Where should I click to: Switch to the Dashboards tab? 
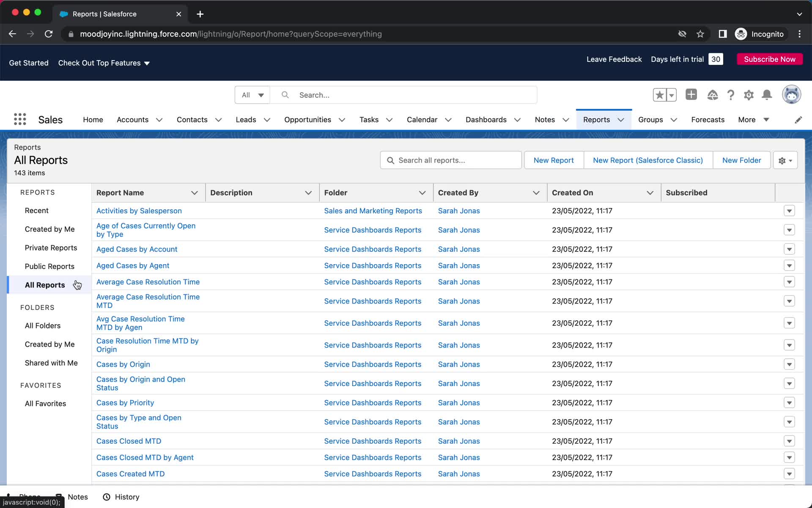pyautogui.click(x=486, y=120)
